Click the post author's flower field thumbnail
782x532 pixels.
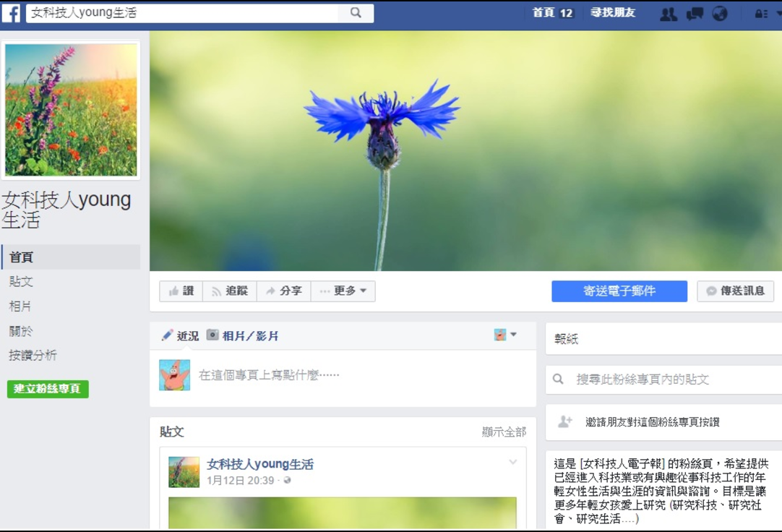click(184, 472)
